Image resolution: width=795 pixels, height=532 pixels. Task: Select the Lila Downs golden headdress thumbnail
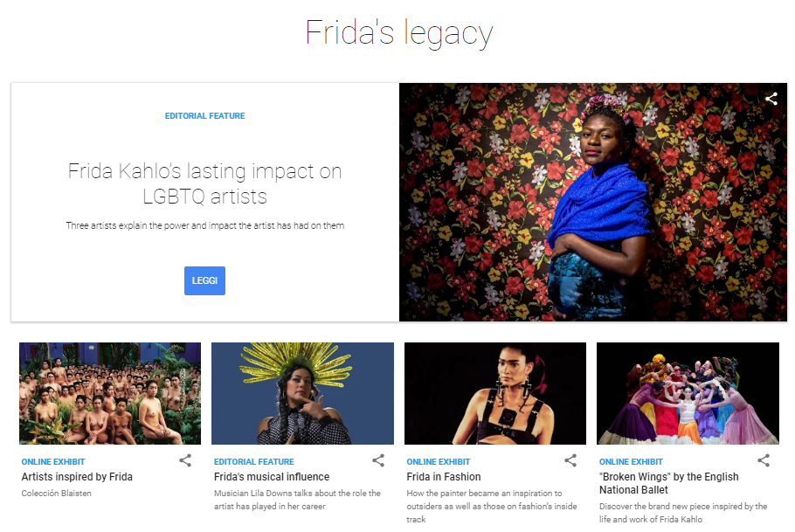(302, 394)
